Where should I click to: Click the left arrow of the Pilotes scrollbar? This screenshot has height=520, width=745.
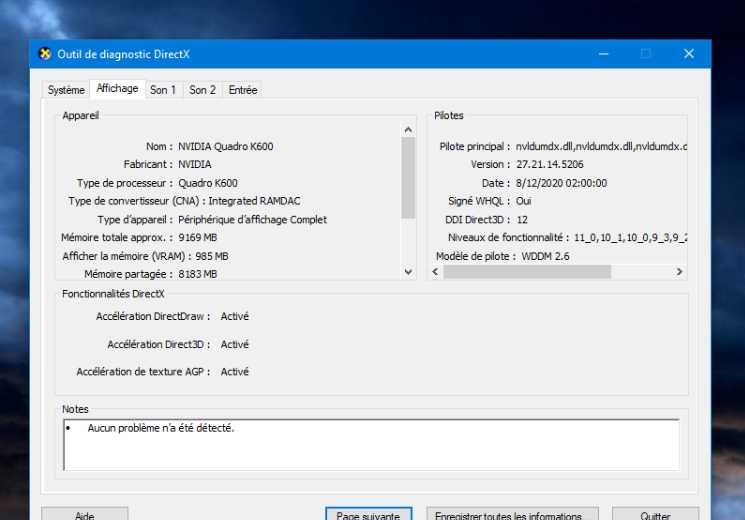(x=436, y=271)
